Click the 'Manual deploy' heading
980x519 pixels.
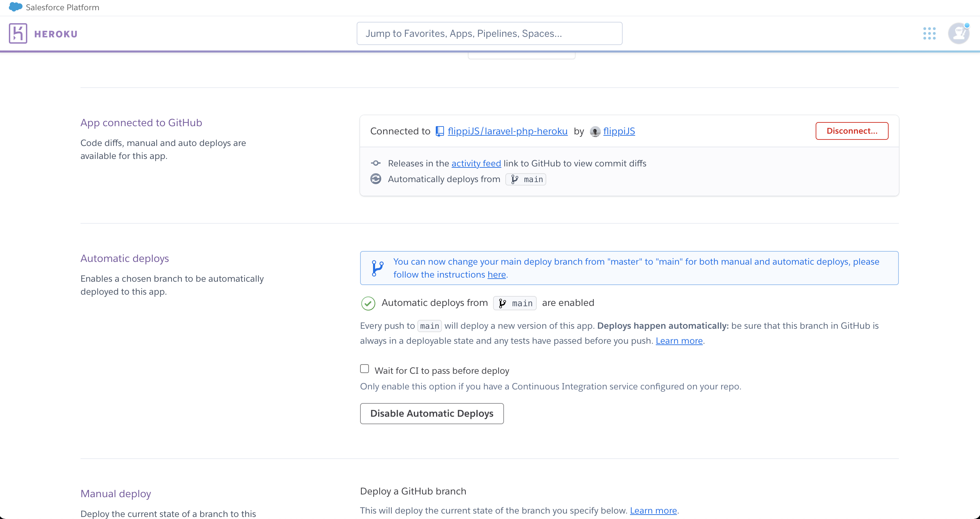[x=116, y=493]
